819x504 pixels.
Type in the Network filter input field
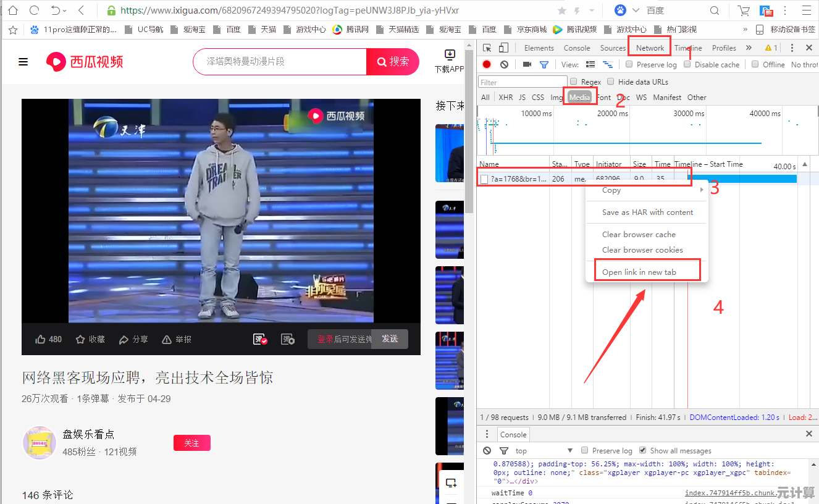[522, 81]
